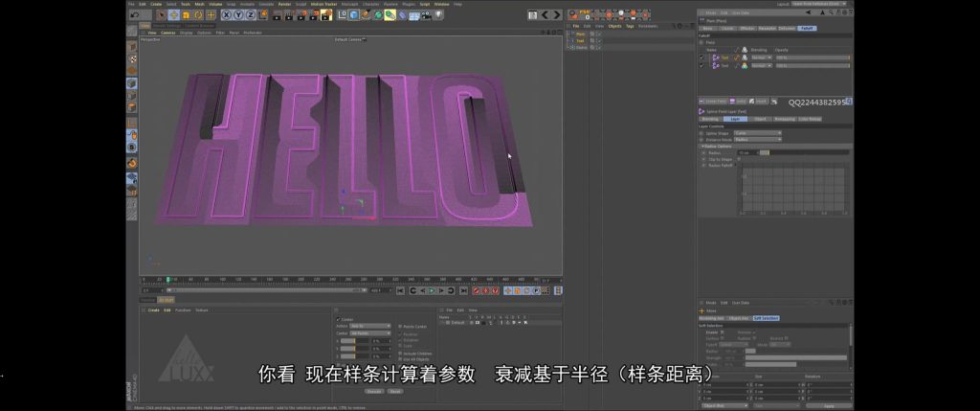Toggle the second field layer checkbox

pos(701,66)
